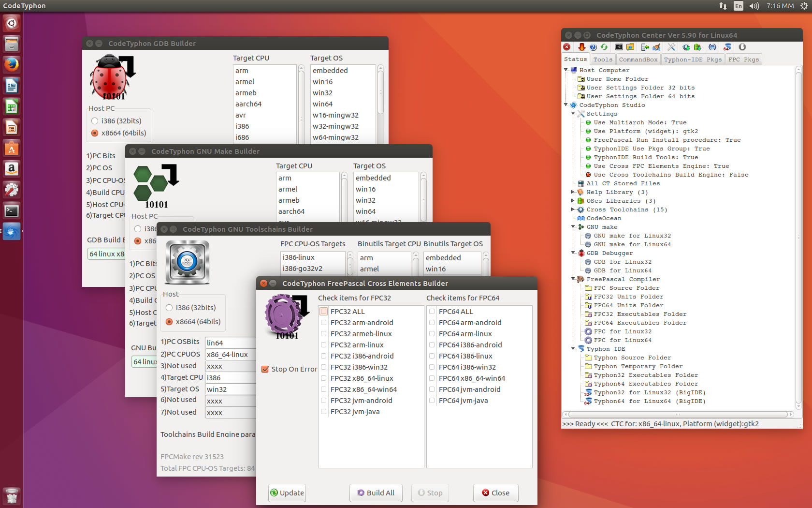
Task: Switch to the FPC Pkgs tab
Action: pyautogui.click(x=743, y=60)
